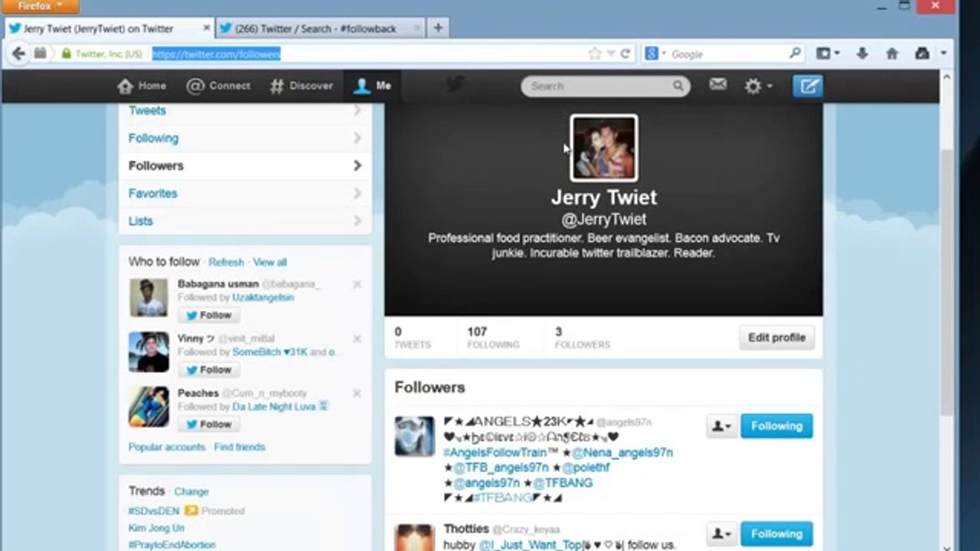Viewport: 980px width, 551px height.
Task: Follow Peaches
Action: 209,424
